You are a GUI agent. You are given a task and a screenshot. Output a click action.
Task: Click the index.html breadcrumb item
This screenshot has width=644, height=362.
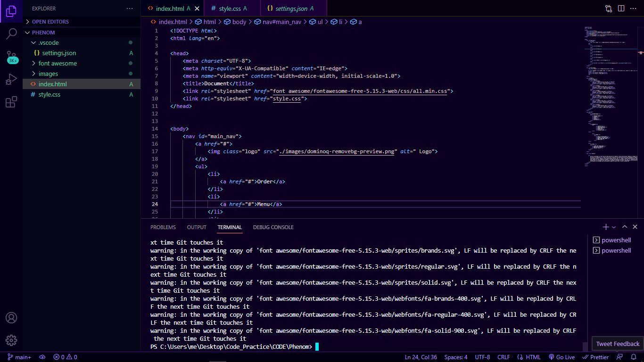(168, 22)
